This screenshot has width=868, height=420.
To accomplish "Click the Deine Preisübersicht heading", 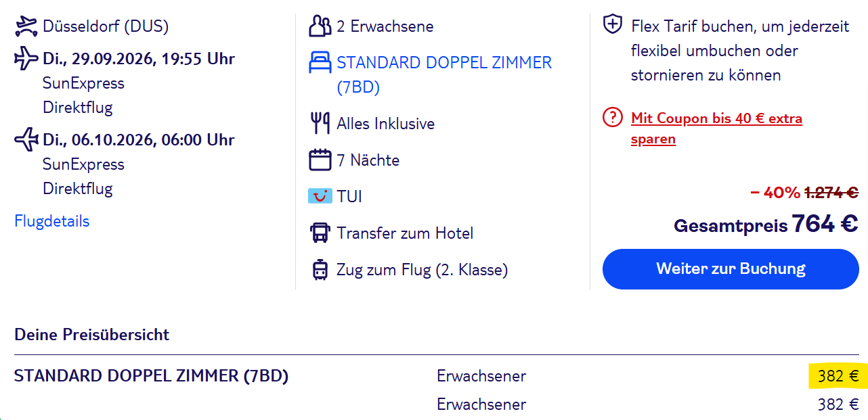I will [91, 334].
